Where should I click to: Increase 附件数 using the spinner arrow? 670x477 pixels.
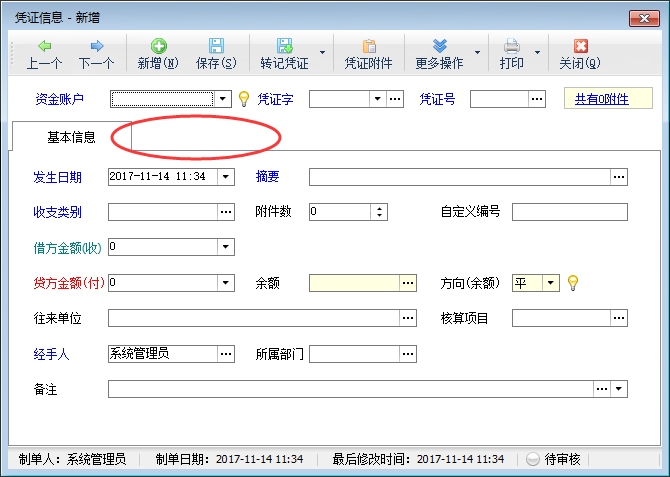(x=379, y=208)
